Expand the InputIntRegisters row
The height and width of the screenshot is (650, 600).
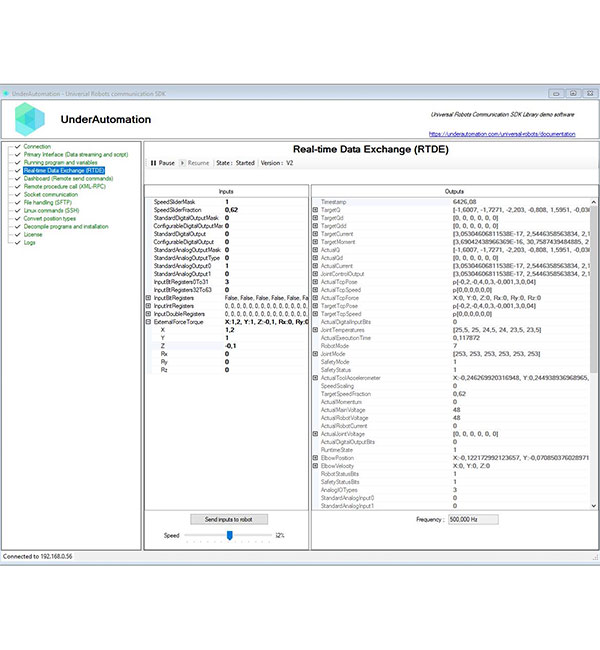148,306
